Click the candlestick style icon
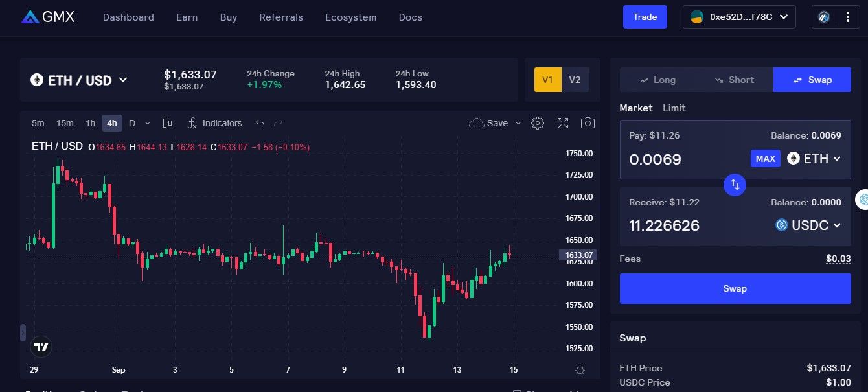 click(166, 122)
